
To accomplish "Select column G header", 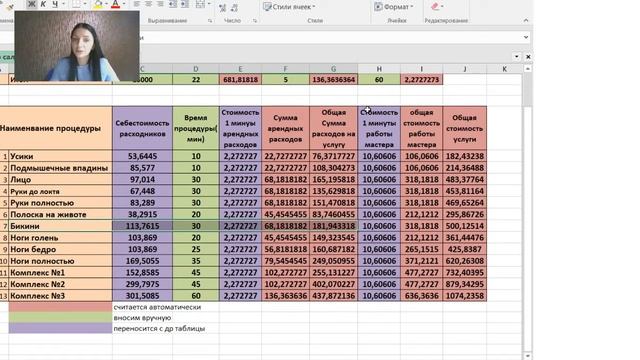I will pyautogui.click(x=333, y=69).
